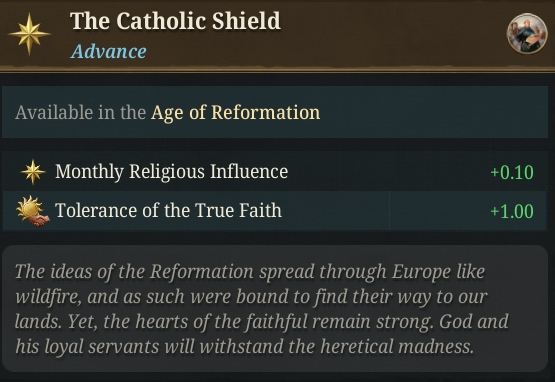Click the Available in the age banner
This screenshot has width=555, height=382.
click(x=275, y=112)
